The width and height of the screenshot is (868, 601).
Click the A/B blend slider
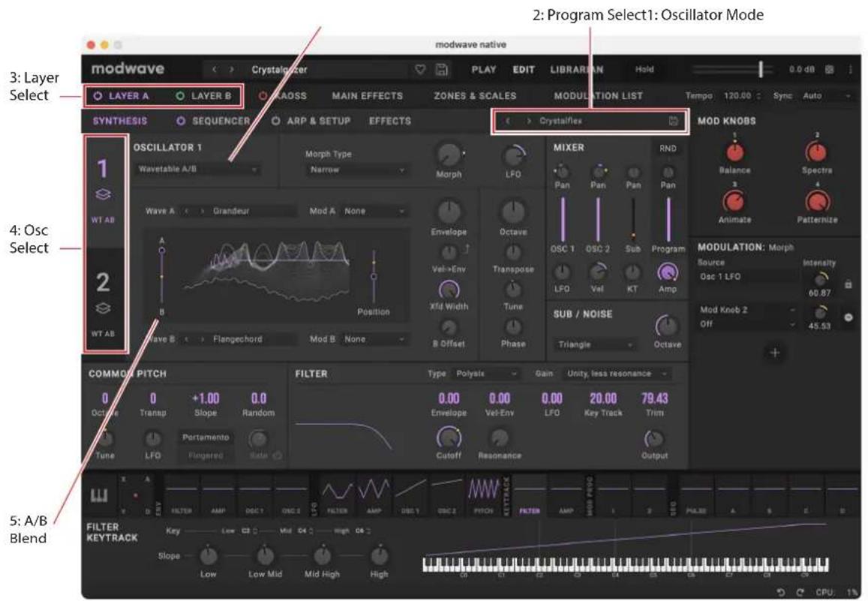coord(161,275)
